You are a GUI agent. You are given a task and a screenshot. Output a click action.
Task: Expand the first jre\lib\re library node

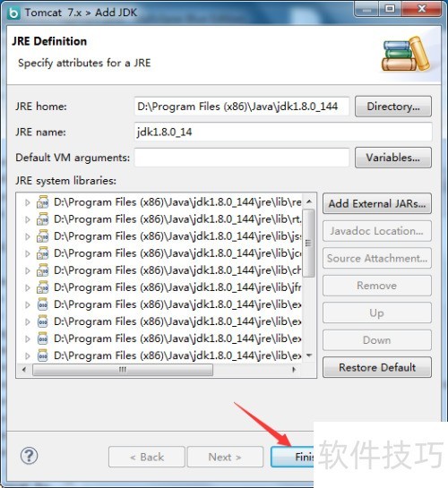[x=28, y=202]
